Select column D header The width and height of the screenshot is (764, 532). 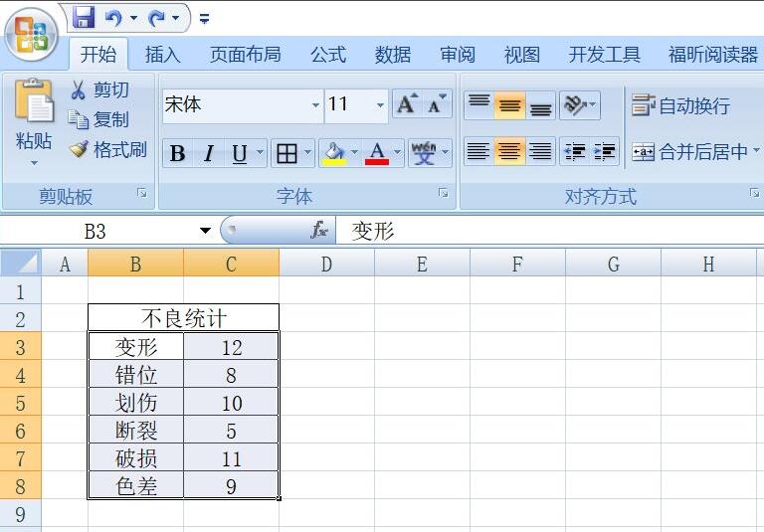click(x=326, y=264)
